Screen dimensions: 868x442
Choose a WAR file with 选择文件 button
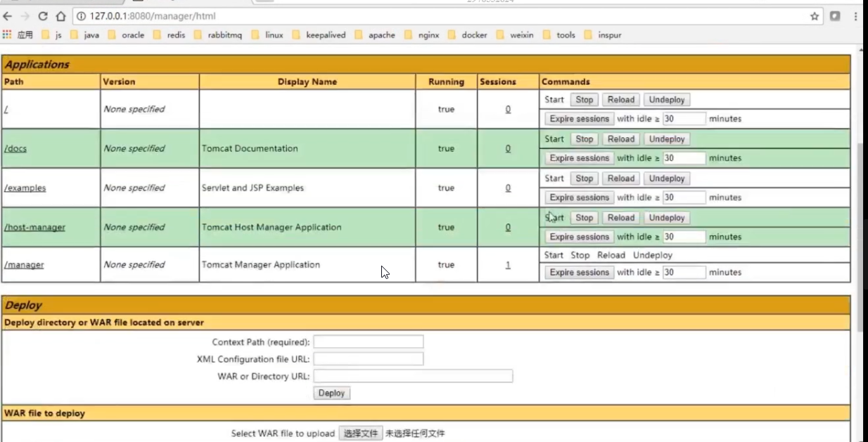coord(361,434)
